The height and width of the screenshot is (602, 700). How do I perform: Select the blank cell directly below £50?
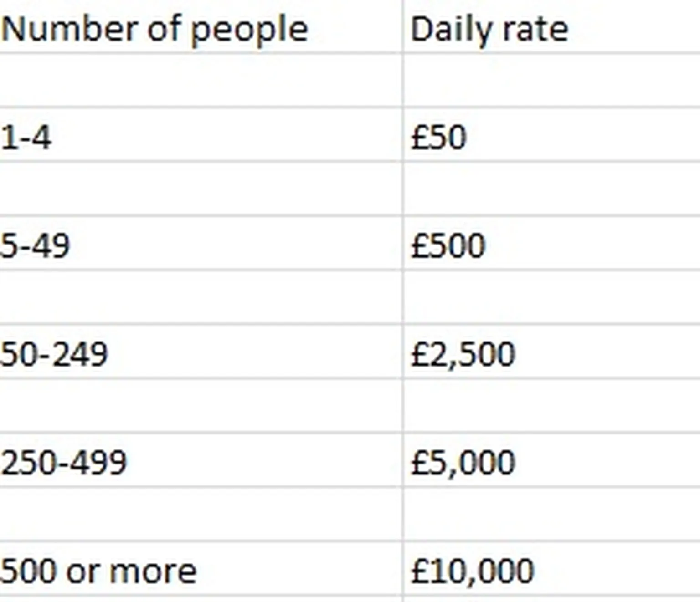coord(551,189)
